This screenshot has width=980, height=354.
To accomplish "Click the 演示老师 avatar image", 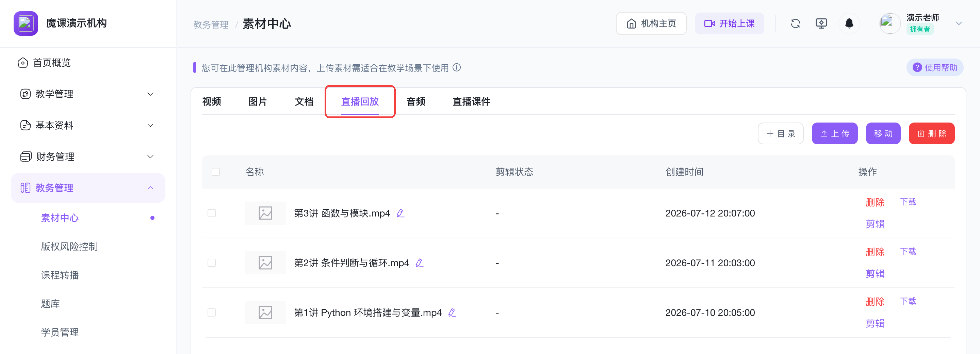I will pos(889,23).
